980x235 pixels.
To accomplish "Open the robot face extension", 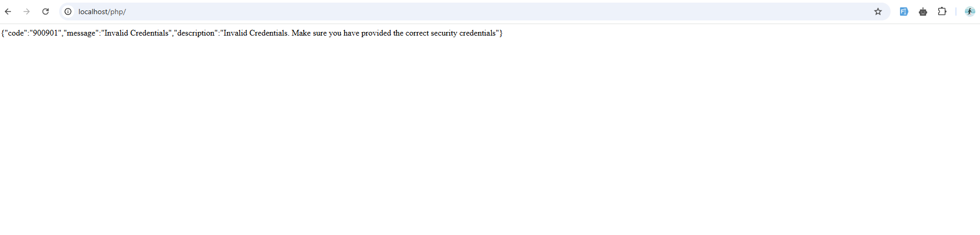I will pos(923,12).
